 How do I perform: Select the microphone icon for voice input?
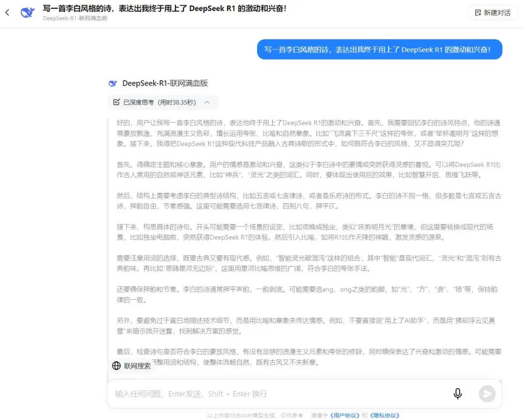[458, 393]
